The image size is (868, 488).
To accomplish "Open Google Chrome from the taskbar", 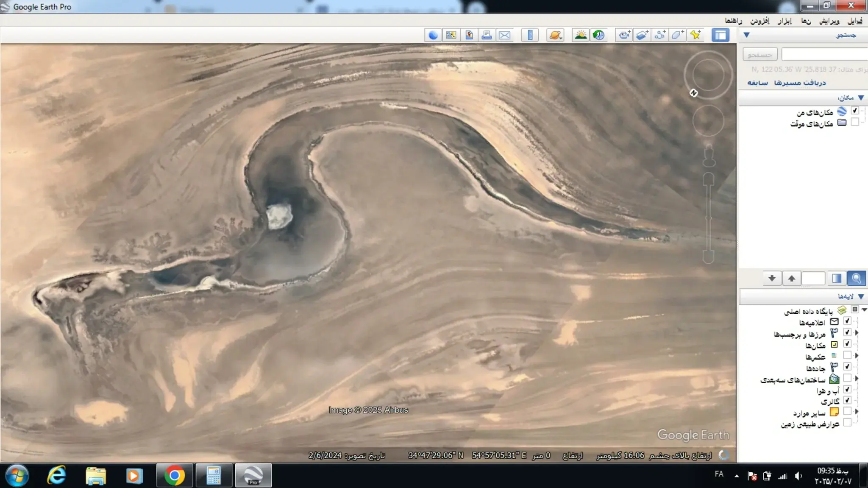I will point(174,476).
